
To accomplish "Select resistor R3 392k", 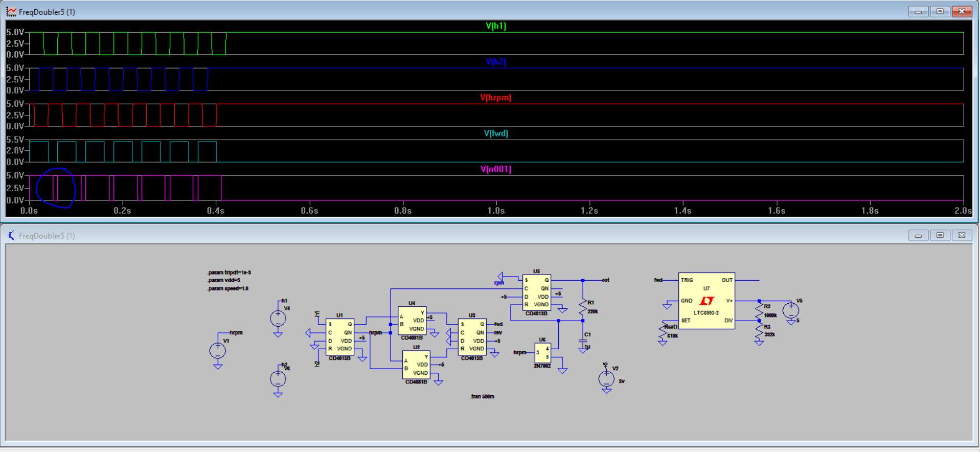I will (759, 331).
